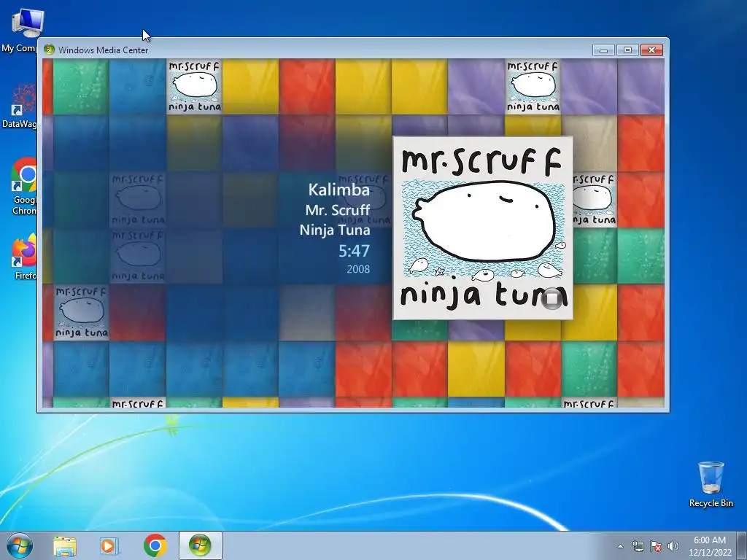Click the Windows Media Center taskbar button

pyautogui.click(x=200, y=545)
